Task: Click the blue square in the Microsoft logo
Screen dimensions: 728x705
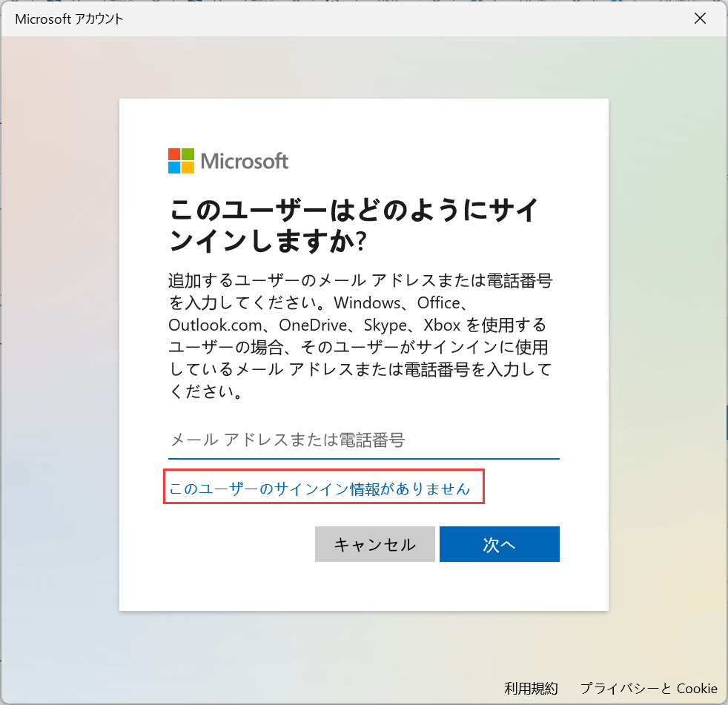Action: click(x=173, y=166)
